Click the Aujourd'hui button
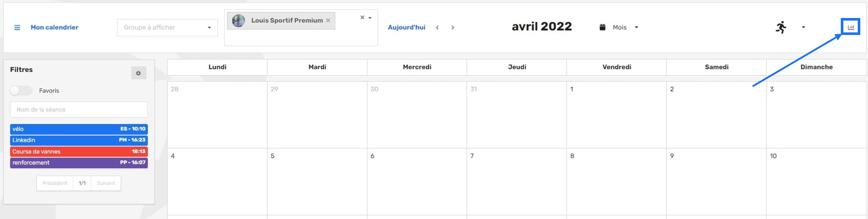This screenshot has height=219, width=868. 406,27
